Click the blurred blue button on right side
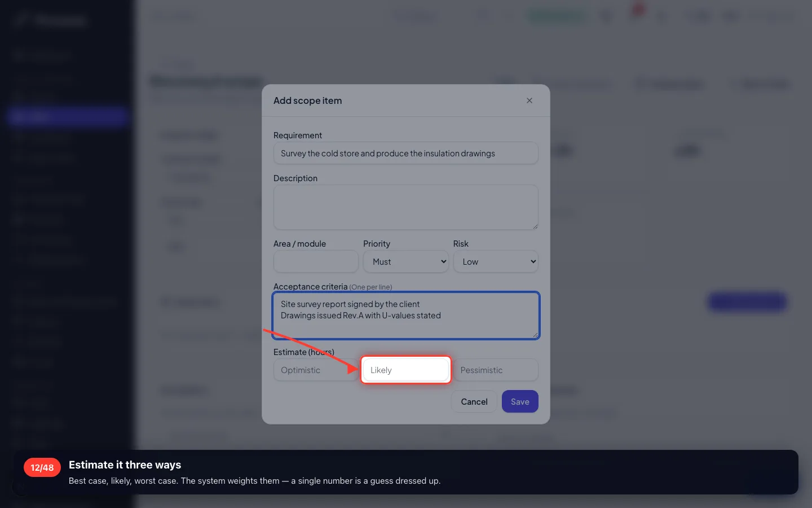This screenshot has width=812, height=508. 747,302
